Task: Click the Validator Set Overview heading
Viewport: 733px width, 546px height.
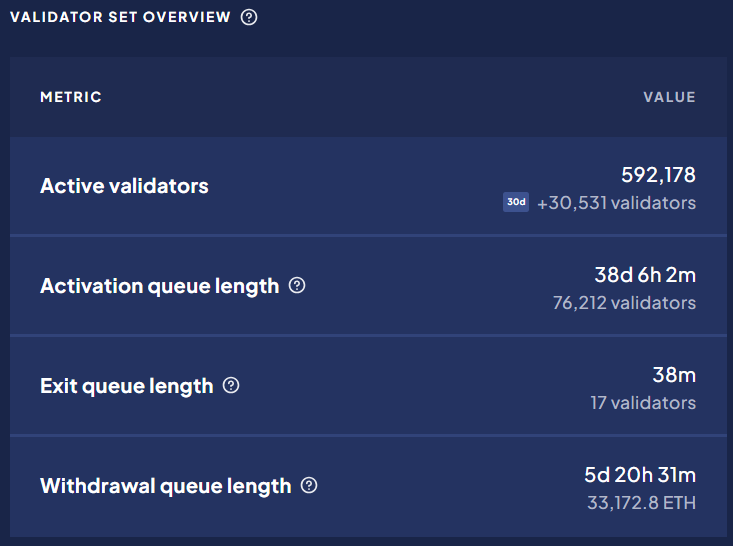Action: point(120,17)
